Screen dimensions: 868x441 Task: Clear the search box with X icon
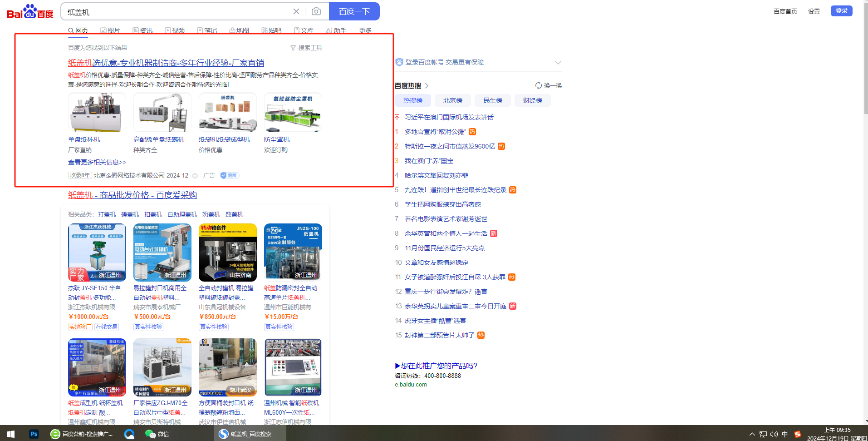[x=296, y=11]
